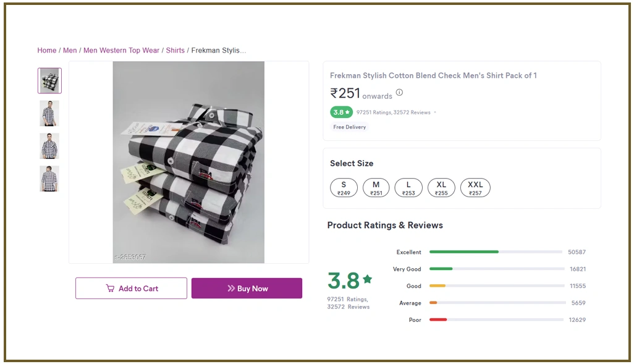The height and width of the screenshot is (364, 634).
Task: Click the large green rating star
Action: [368, 279]
